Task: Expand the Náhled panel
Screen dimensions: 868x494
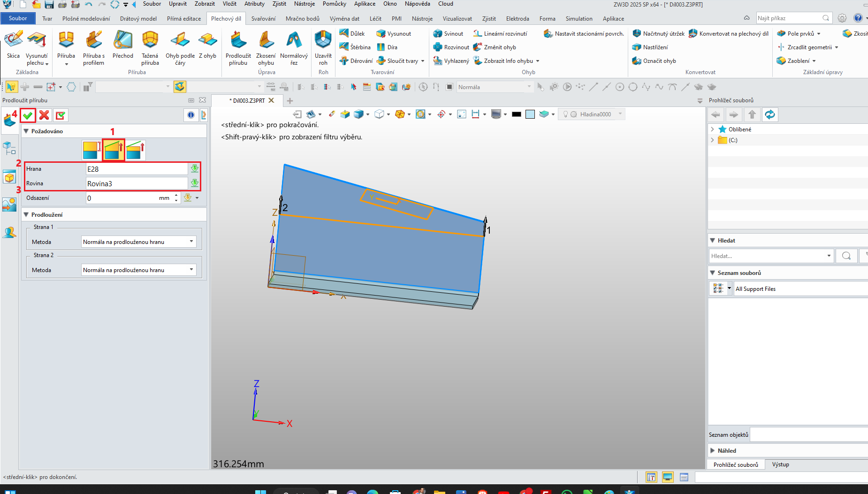Action: (713, 450)
